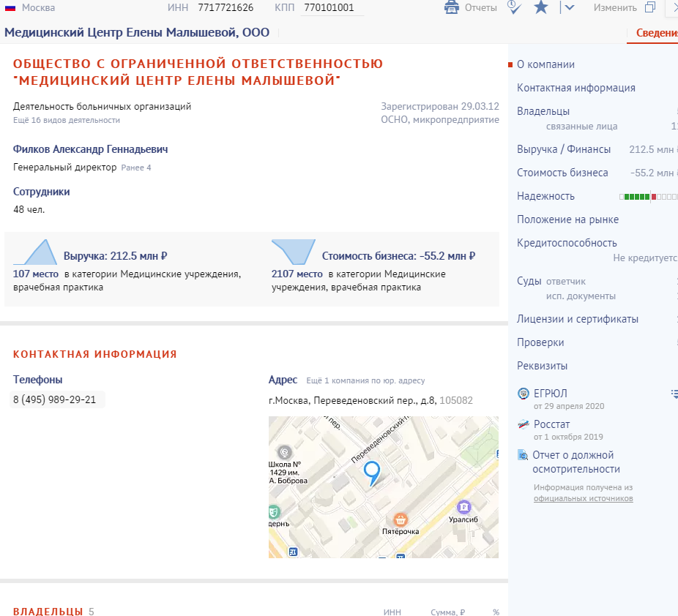Image resolution: width=678 pixels, height=616 pixels.
Task: Click the clock-and-checkmark monitoring icon
Action: [514, 7]
